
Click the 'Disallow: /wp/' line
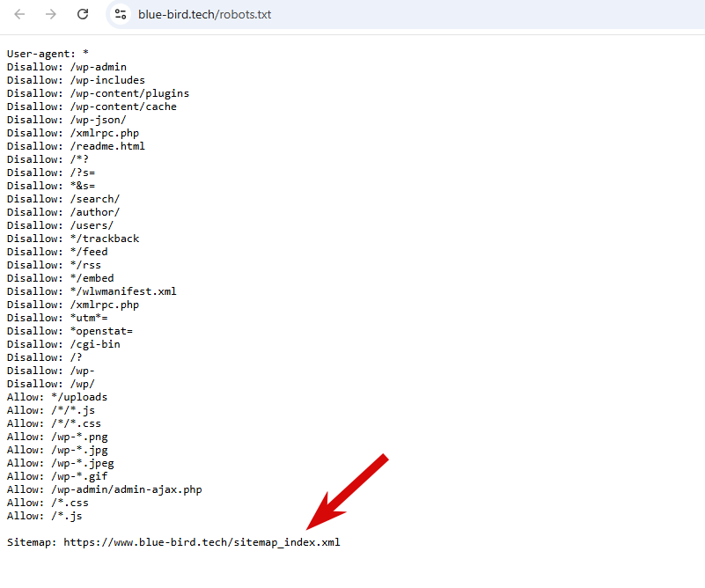click(51, 384)
